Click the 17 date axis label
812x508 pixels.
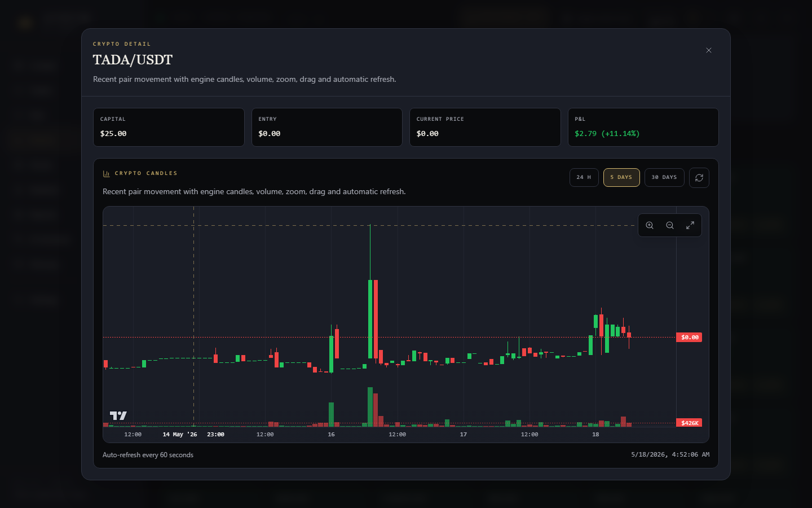[464, 435]
